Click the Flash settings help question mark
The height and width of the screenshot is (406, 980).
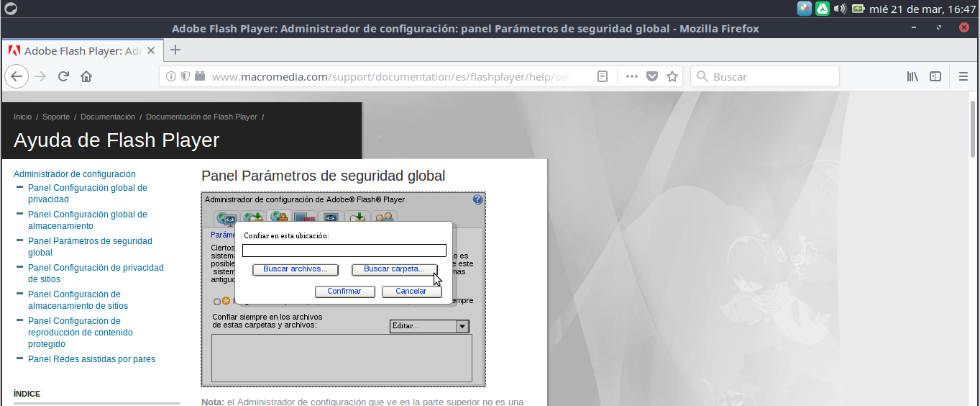coord(477,199)
